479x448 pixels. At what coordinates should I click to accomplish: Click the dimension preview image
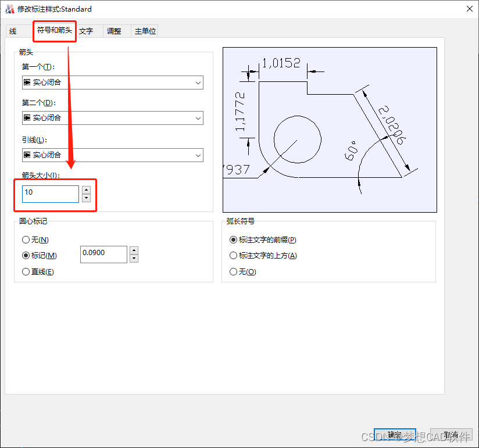pyautogui.click(x=330, y=130)
